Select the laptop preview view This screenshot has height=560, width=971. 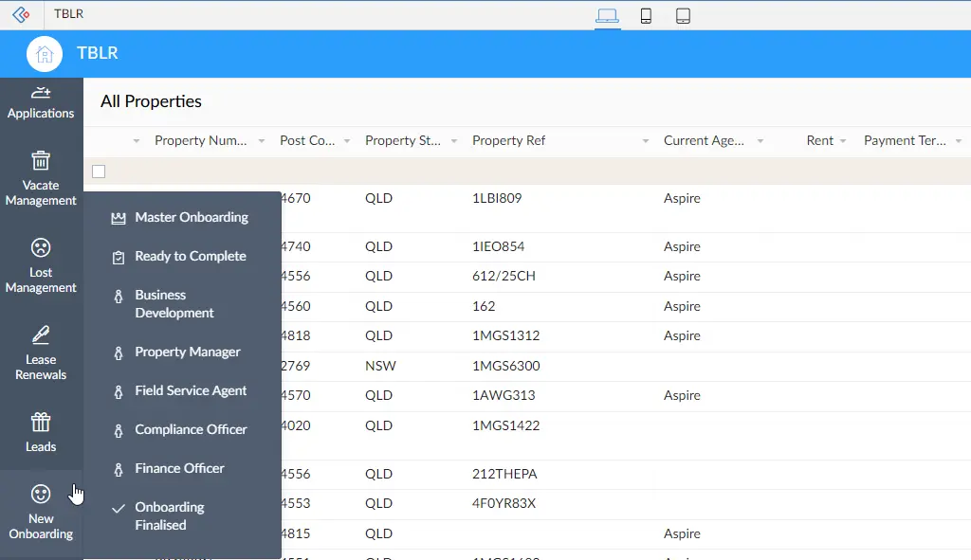tap(607, 15)
